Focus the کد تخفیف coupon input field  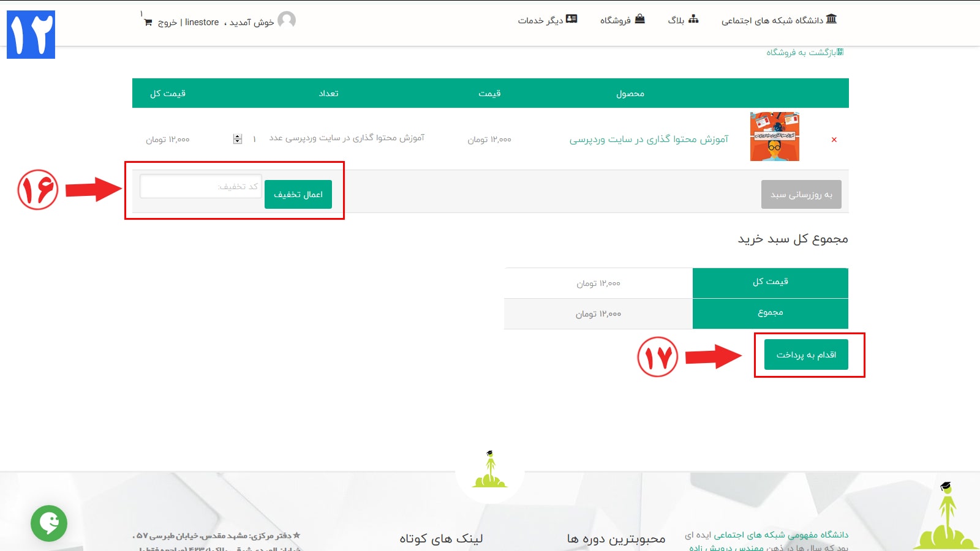click(x=201, y=186)
